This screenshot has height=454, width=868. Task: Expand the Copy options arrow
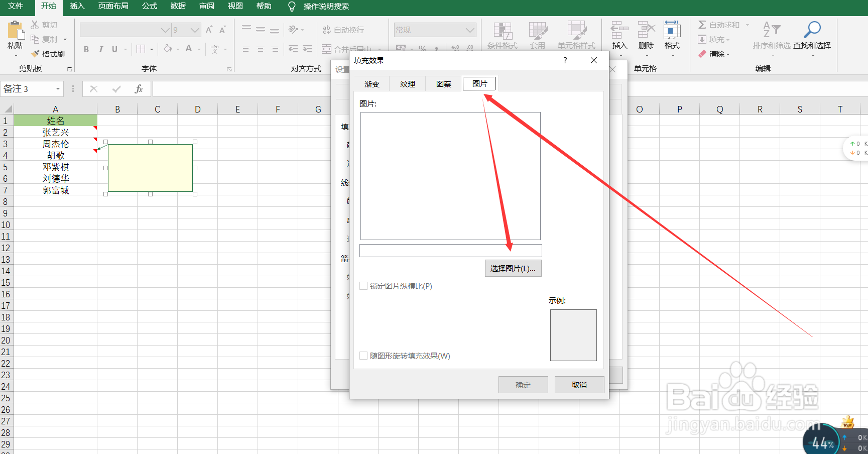[65, 39]
